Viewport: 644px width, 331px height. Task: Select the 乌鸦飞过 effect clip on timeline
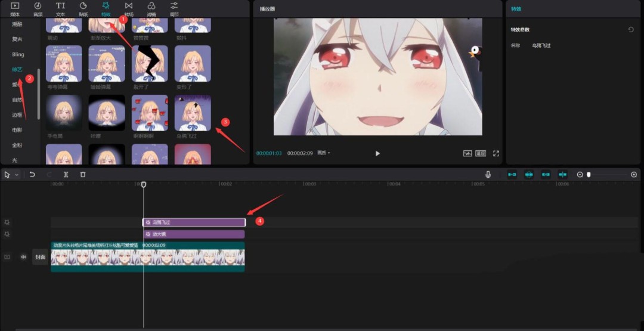(194, 222)
